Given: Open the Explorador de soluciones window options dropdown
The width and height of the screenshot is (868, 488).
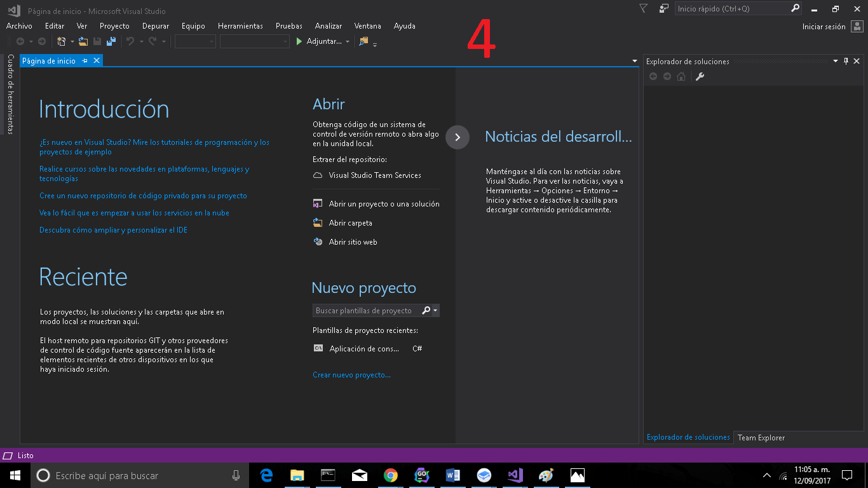Looking at the screenshot, I should (x=836, y=61).
